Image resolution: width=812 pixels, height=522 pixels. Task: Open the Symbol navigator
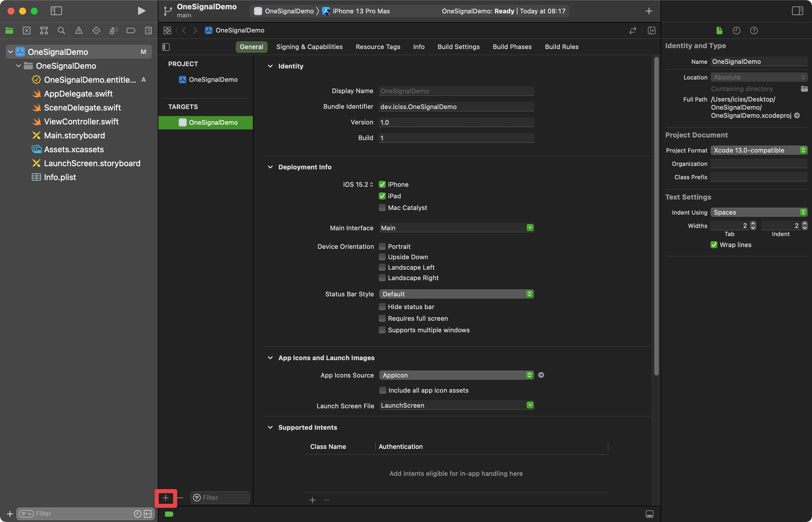coord(44,30)
